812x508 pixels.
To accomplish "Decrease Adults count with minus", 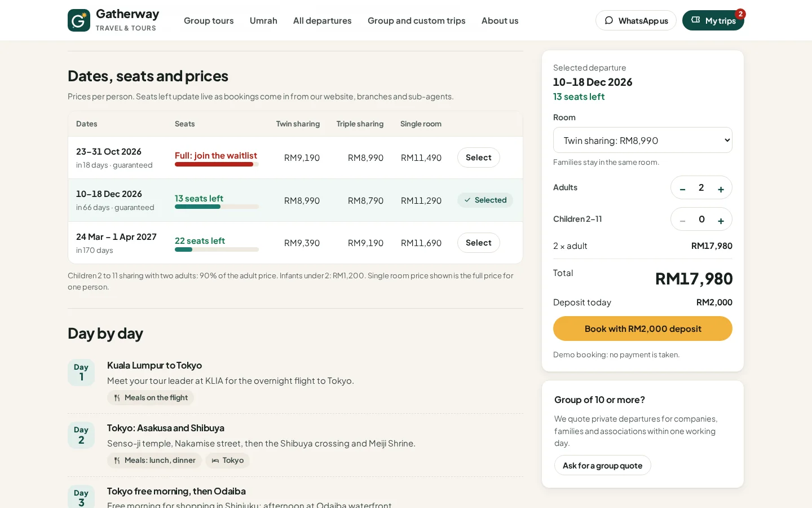I will pos(682,188).
